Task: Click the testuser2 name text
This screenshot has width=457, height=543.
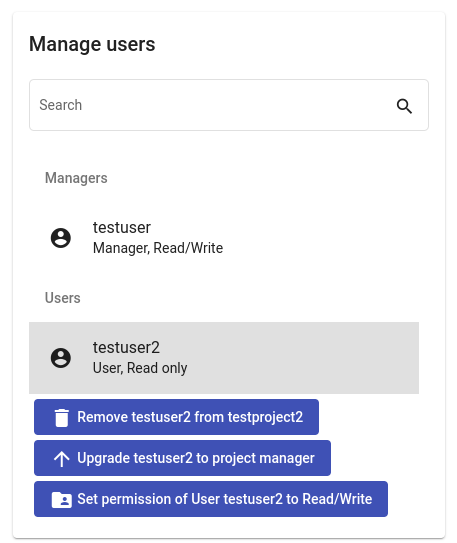Action: click(126, 347)
